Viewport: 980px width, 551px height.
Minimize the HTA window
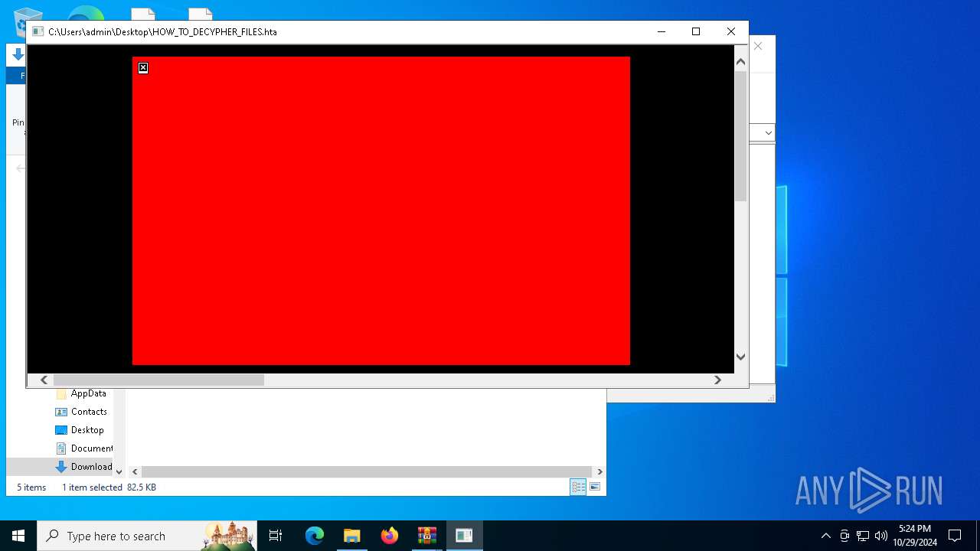(661, 31)
